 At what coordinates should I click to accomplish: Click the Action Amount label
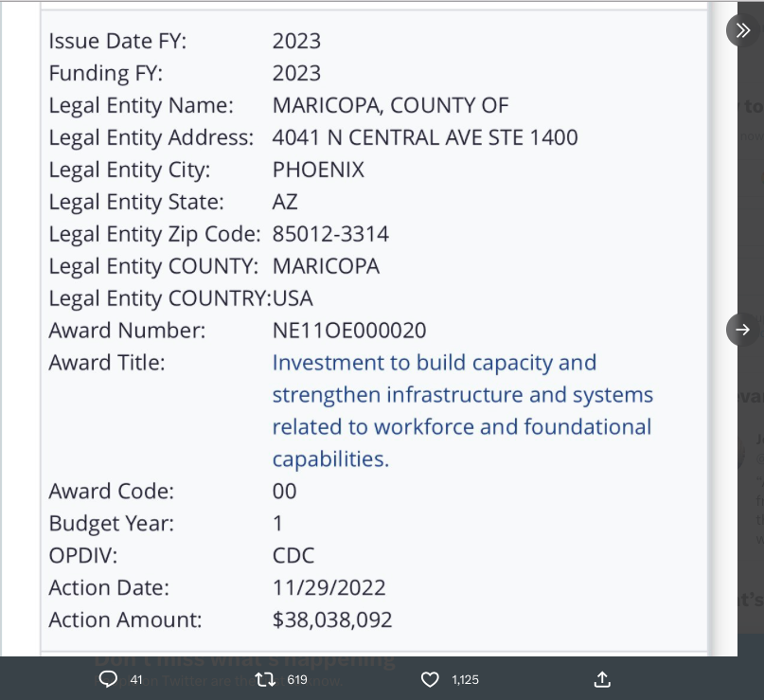[x=125, y=620]
